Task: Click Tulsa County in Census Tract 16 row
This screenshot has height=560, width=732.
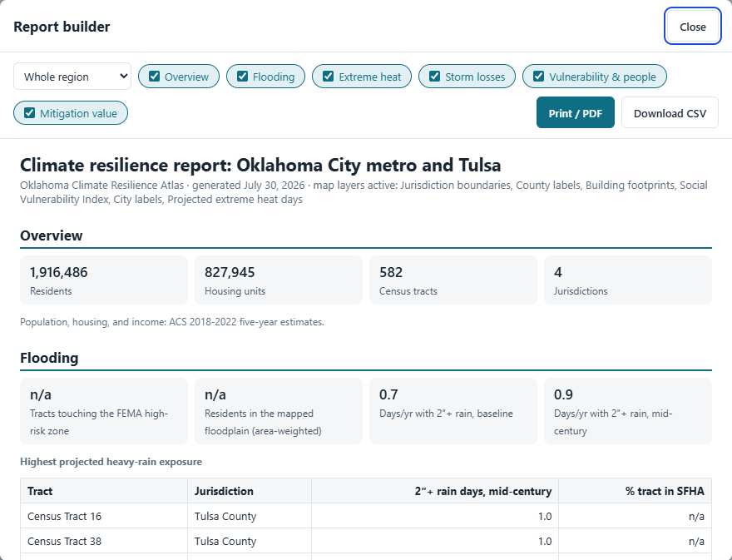Action: pos(250,516)
